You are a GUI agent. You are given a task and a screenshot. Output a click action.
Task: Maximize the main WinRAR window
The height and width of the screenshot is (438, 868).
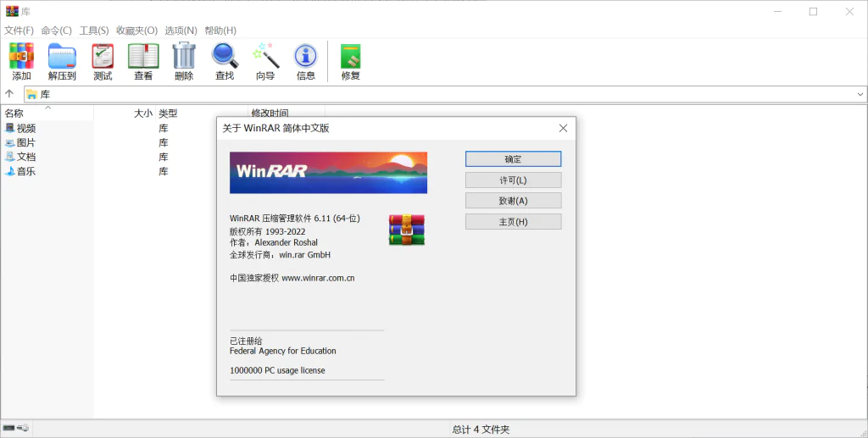coord(813,12)
